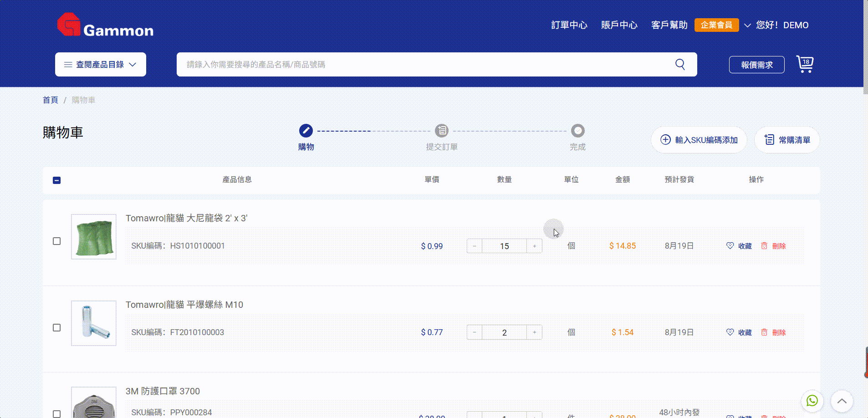Image resolution: width=868 pixels, height=418 pixels.
Task: Click plus to increase 大尼龍袋 quantity
Action: (x=534, y=246)
